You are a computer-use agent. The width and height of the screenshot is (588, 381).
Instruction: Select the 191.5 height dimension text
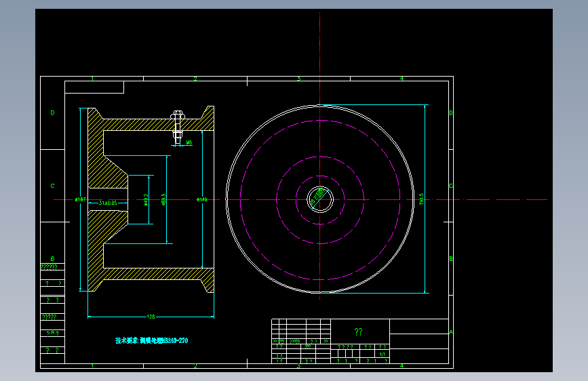click(x=421, y=199)
